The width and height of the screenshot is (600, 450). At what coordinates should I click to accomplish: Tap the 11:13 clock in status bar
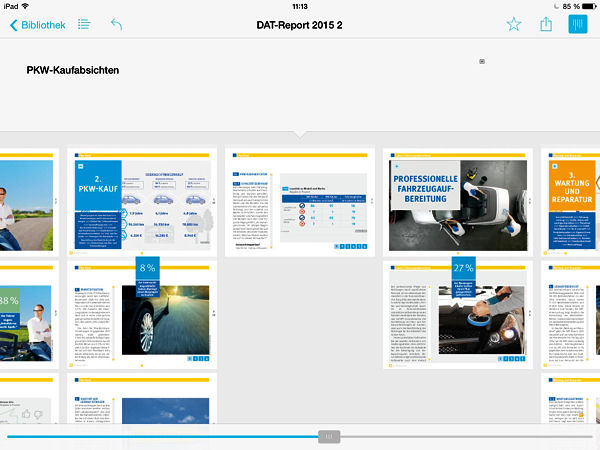coord(300,7)
